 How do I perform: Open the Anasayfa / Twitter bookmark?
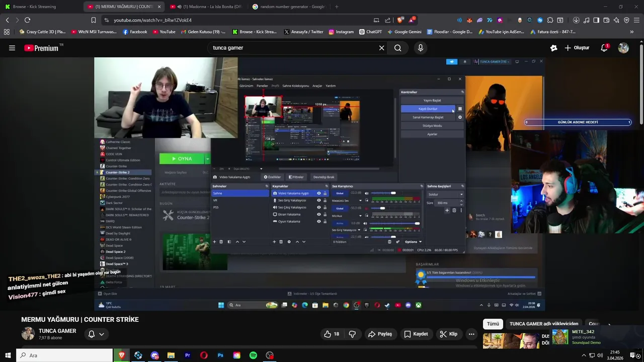[x=303, y=32]
